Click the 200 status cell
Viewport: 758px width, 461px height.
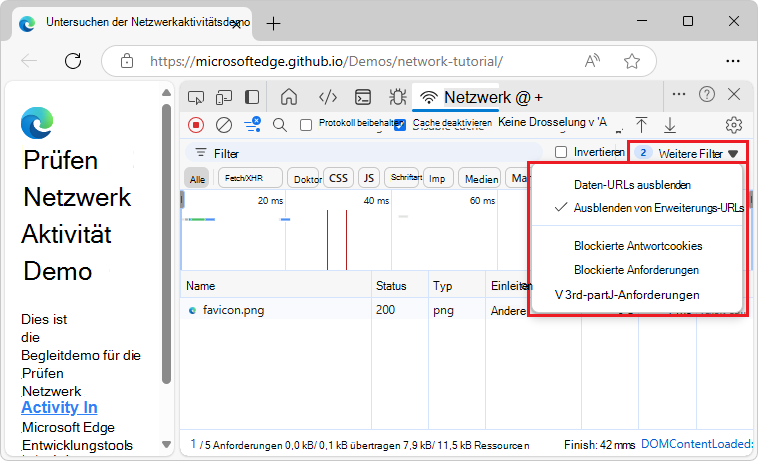point(400,310)
